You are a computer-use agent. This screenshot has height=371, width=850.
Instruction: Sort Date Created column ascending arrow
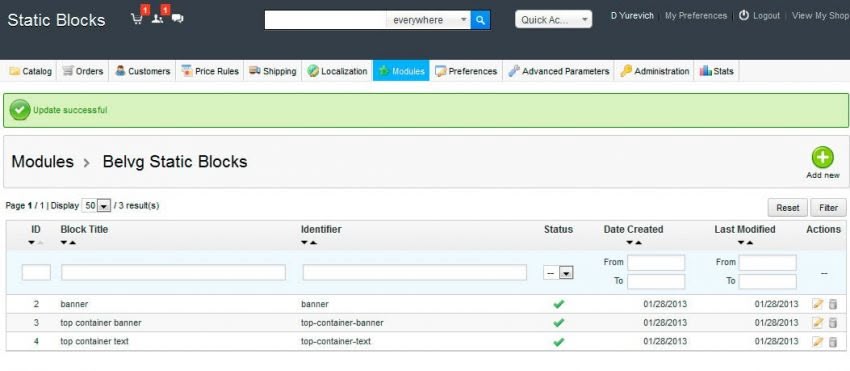(x=638, y=242)
